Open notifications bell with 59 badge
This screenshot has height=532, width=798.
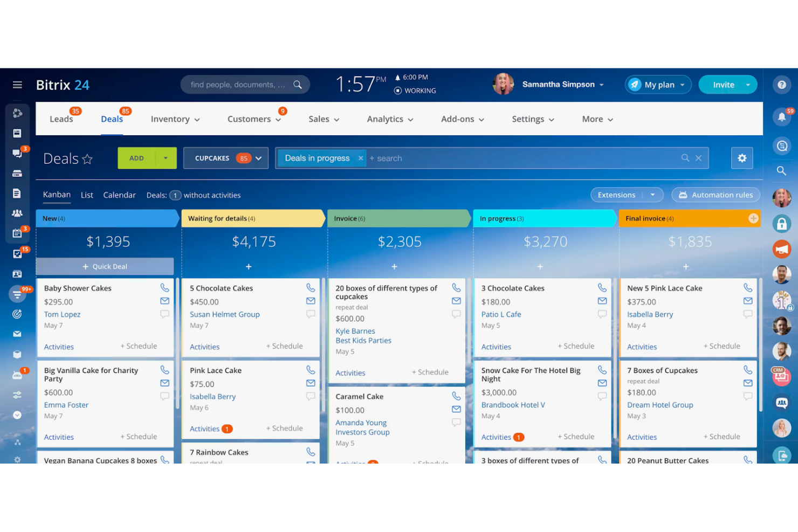[x=781, y=117]
